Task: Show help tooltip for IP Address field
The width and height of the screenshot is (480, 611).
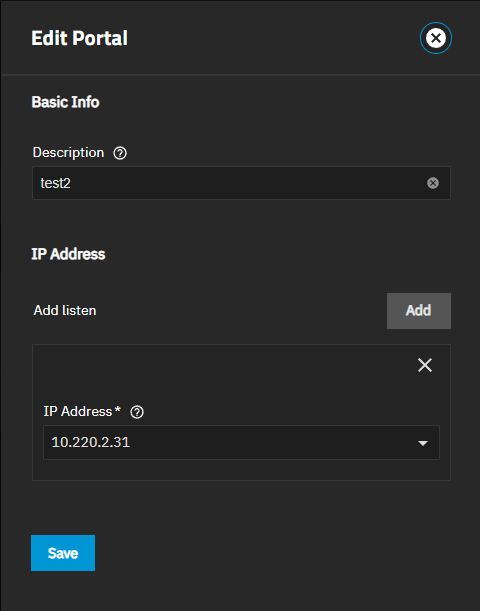Action: (x=137, y=412)
